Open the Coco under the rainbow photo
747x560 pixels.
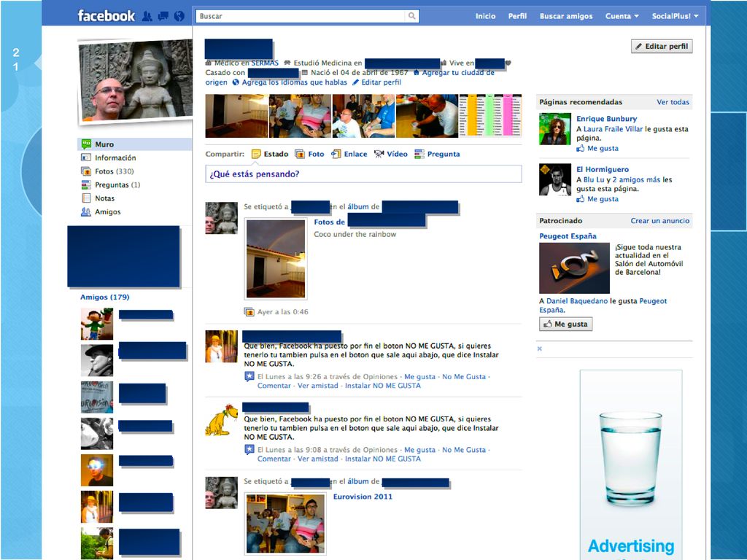click(x=276, y=259)
